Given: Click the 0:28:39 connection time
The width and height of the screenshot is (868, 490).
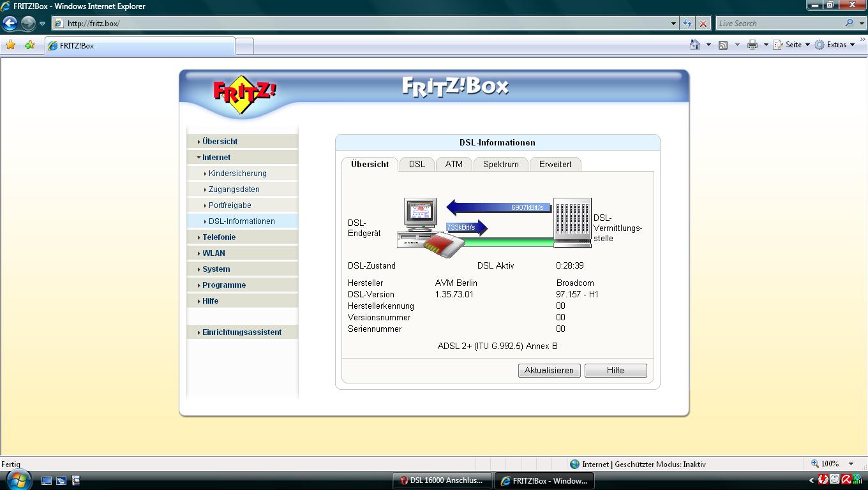Looking at the screenshot, I should point(569,266).
